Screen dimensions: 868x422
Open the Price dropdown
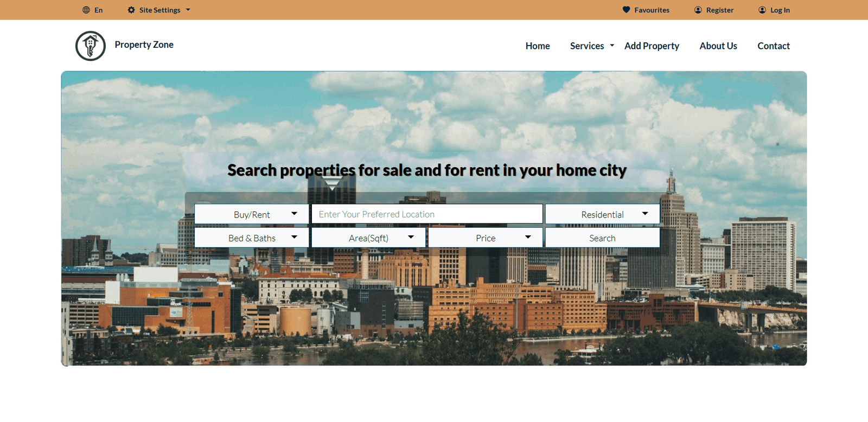pos(486,238)
